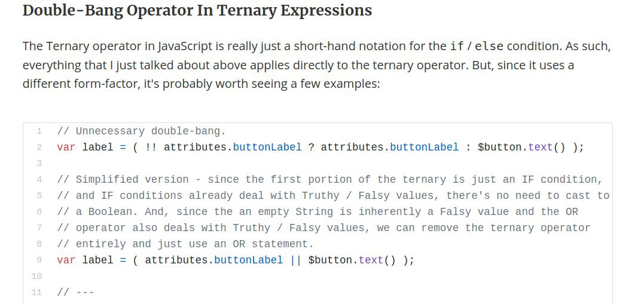Select line number 9 in the code gutter
This screenshot has width=644, height=304.
(x=39, y=260)
